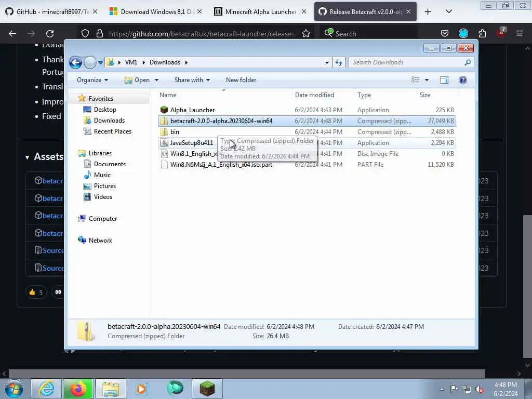Click the search magnifier icon in Explorer
This screenshot has height=399, width=532.
[x=468, y=62]
